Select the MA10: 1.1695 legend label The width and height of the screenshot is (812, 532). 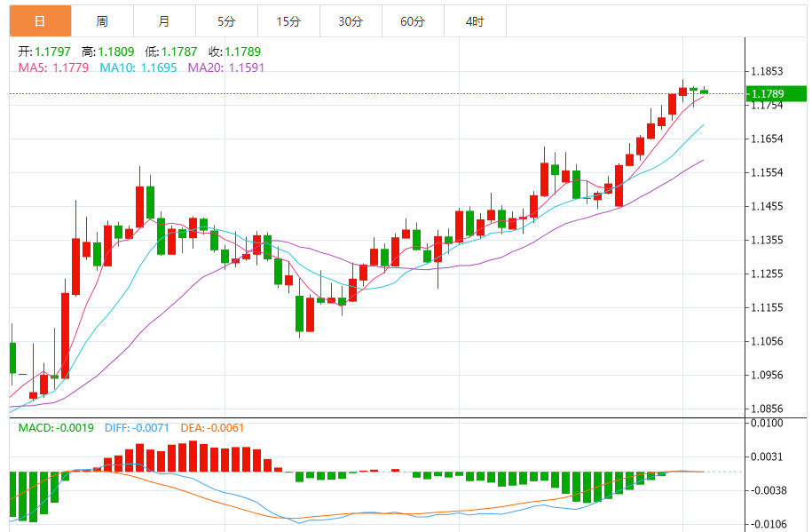[x=138, y=67]
